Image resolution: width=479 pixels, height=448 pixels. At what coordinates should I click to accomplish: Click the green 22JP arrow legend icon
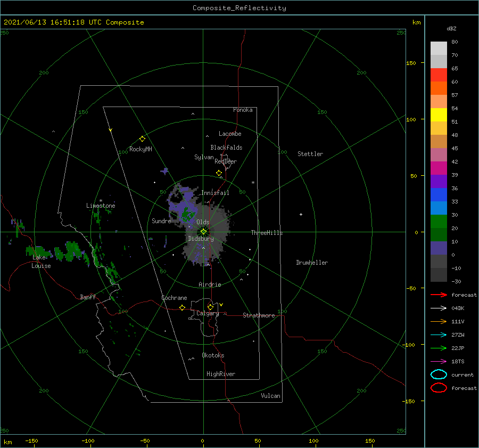click(x=439, y=348)
